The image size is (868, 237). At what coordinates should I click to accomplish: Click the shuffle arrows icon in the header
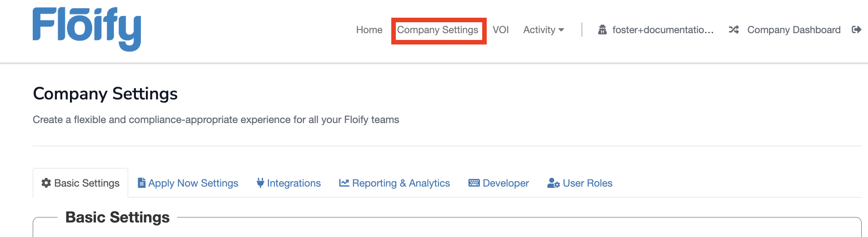[x=733, y=30]
